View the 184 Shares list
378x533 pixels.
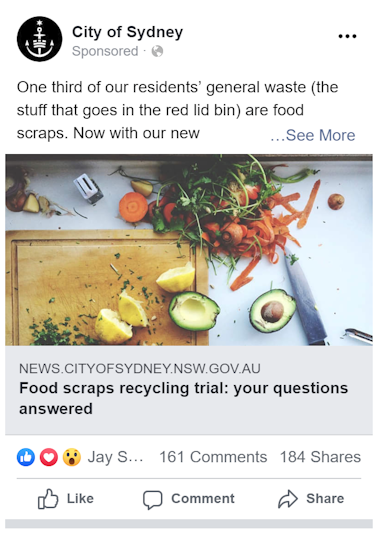(x=320, y=457)
